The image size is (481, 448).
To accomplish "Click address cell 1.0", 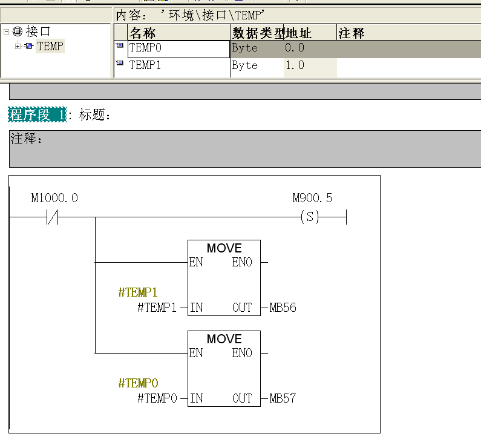I will click(x=310, y=65).
